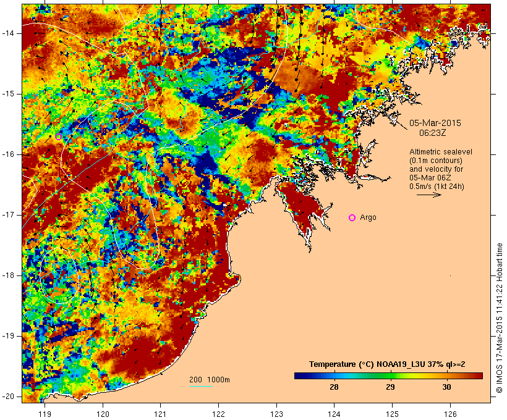
Task: Click the IMOS copyright timestamp text
Action: tap(499, 318)
